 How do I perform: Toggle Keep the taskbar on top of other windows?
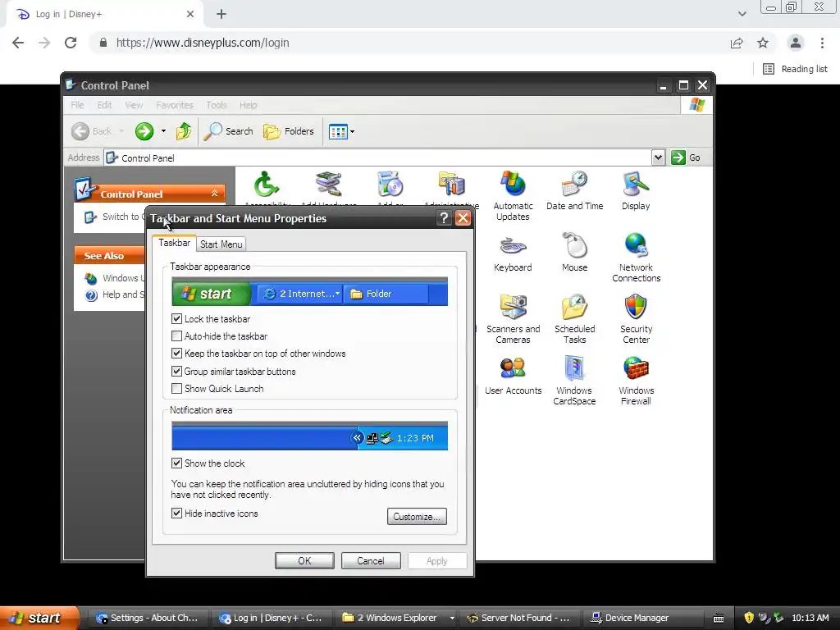[176, 354]
